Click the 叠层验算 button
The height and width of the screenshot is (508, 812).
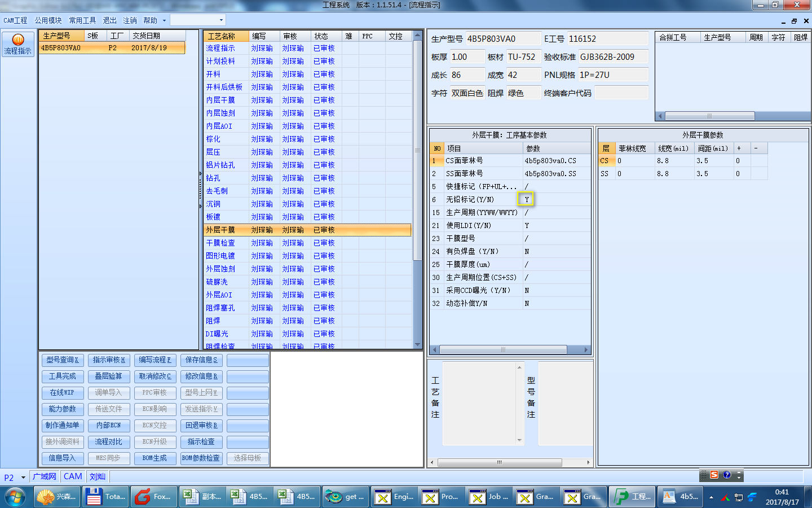coord(109,376)
